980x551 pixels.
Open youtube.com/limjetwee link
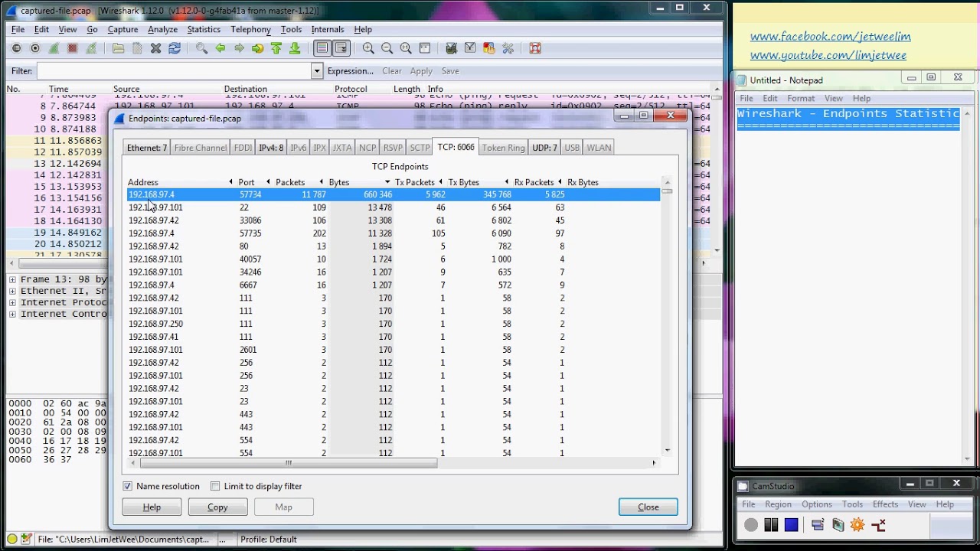(x=828, y=56)
